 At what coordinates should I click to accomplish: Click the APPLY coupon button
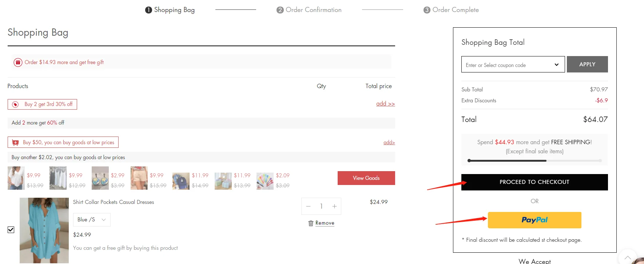587,64
